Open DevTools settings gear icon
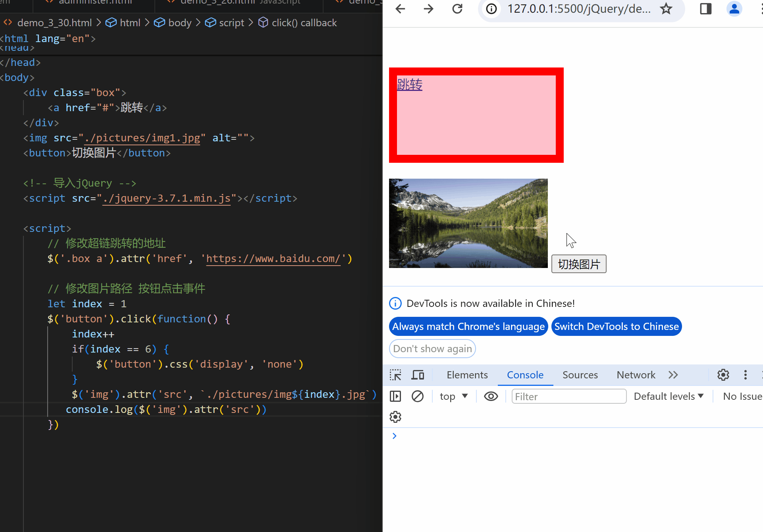The height and width of the screenshot is (532, 763). point(723,375)
